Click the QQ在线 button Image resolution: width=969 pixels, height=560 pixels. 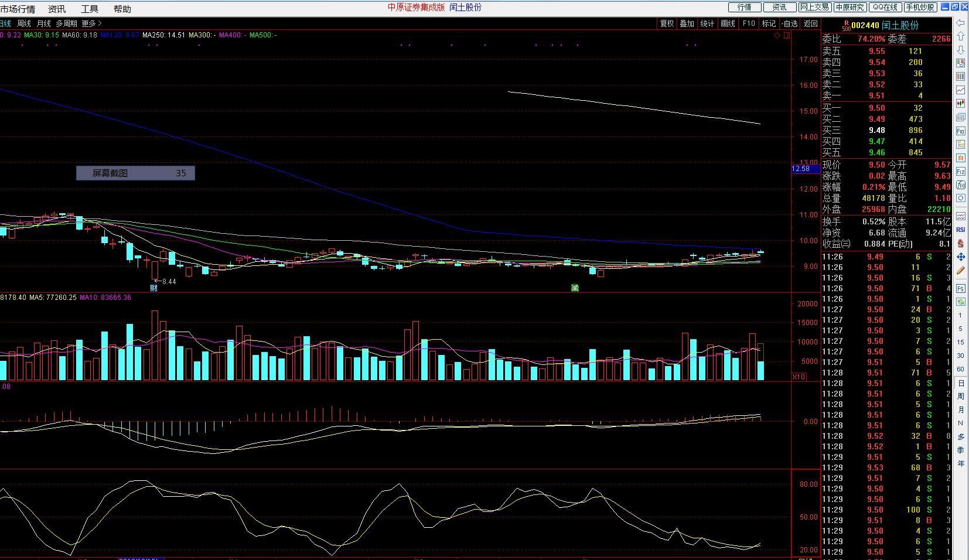pos(885,7)
